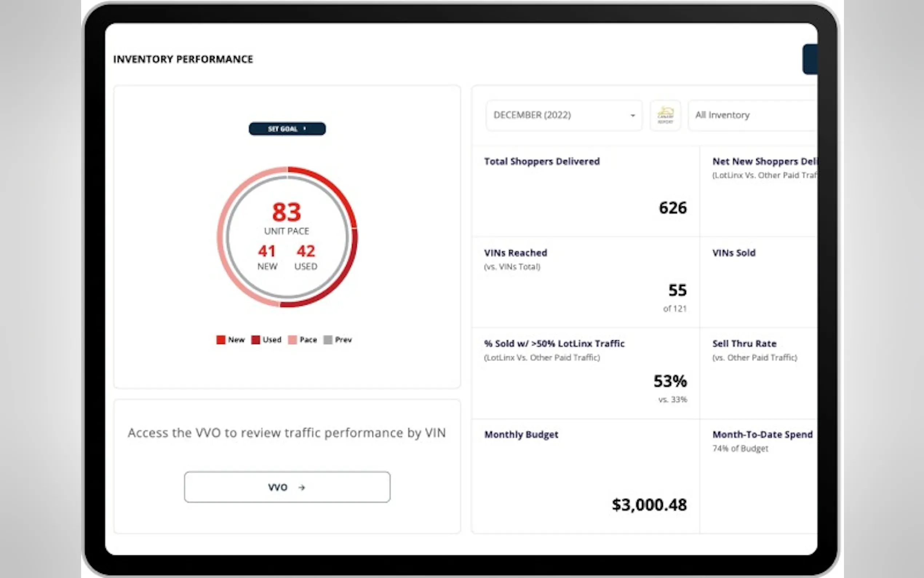Screen dimensions: 924x578
Task: Toggle the New legend swatch
Action: 221,340
